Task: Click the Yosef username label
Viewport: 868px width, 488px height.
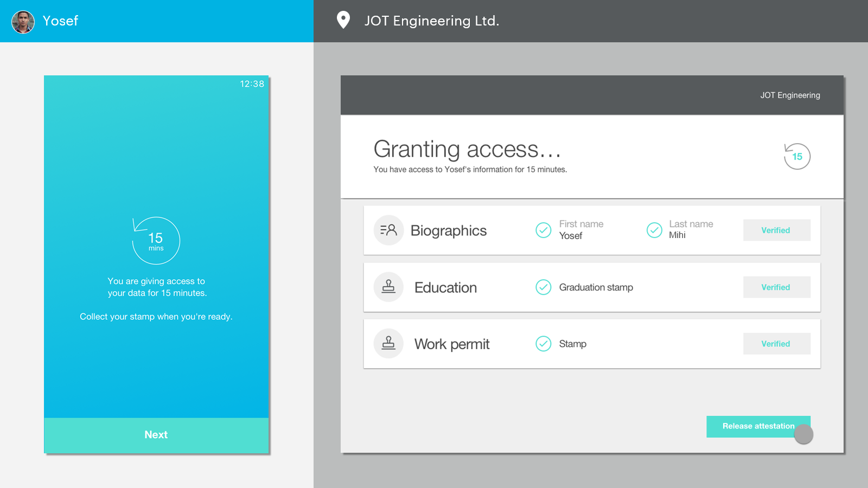Action: click(60, 21)
